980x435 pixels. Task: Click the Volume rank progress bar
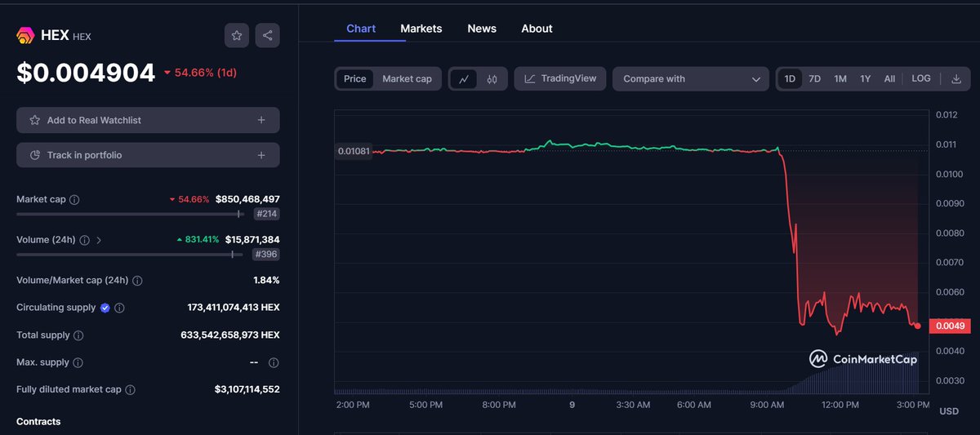click(131, 255)
